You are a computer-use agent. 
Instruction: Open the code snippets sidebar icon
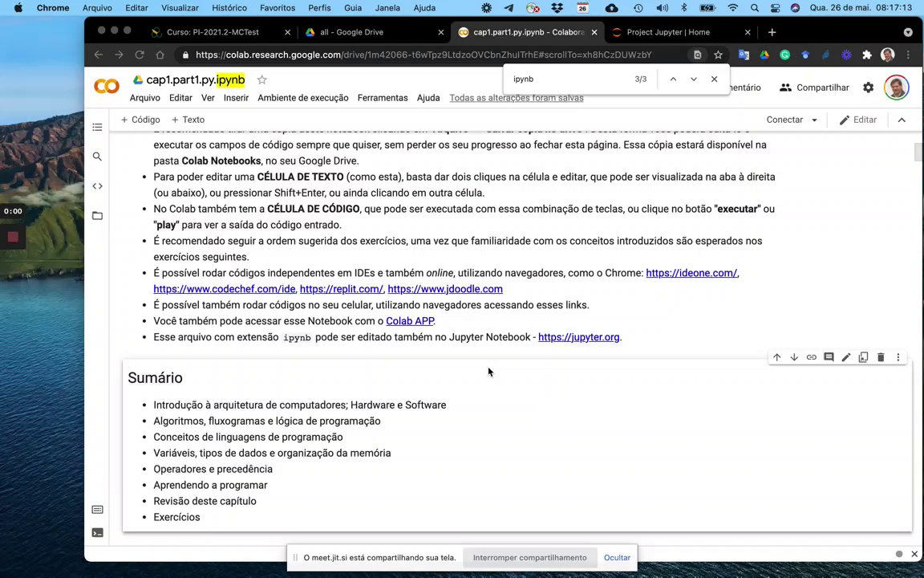[97, 185]
